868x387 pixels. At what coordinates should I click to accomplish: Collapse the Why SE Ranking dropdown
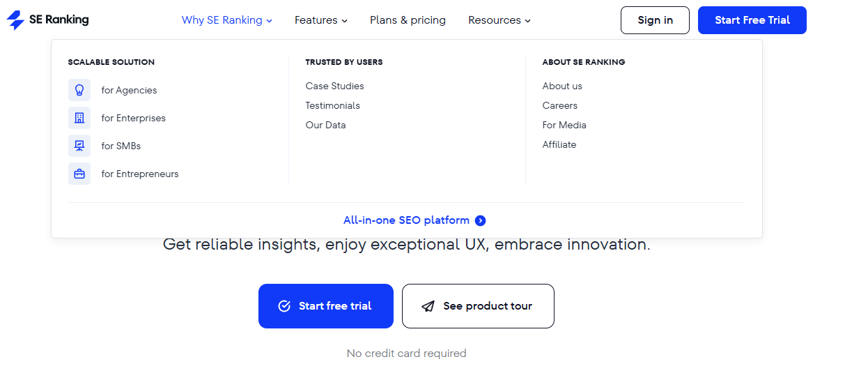coord(227,20)
